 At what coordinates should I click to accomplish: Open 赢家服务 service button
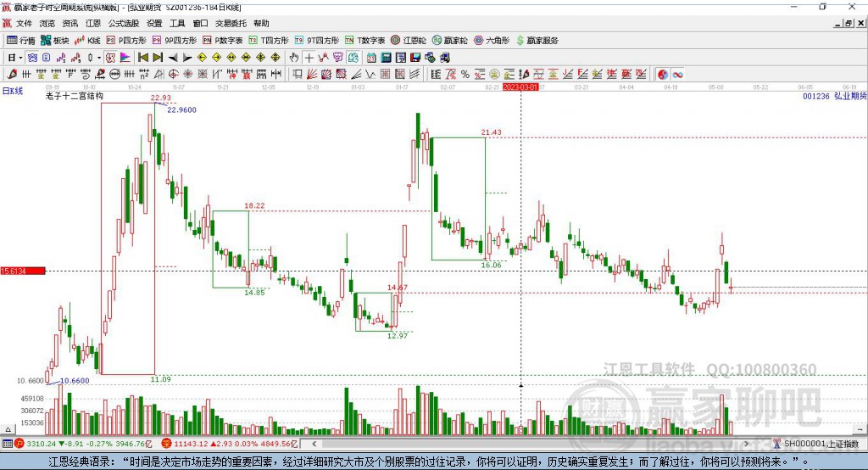(x=537, y=41)
